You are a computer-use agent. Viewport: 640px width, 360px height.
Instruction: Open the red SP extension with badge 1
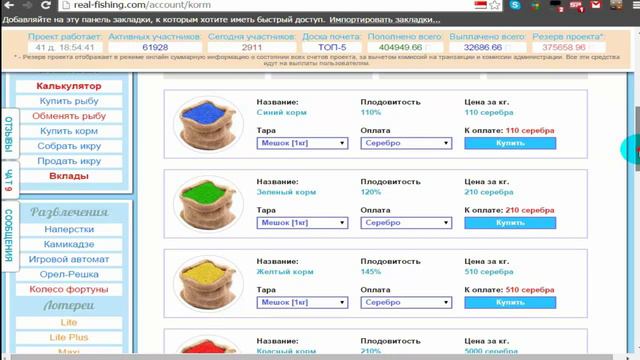(576, 6)
